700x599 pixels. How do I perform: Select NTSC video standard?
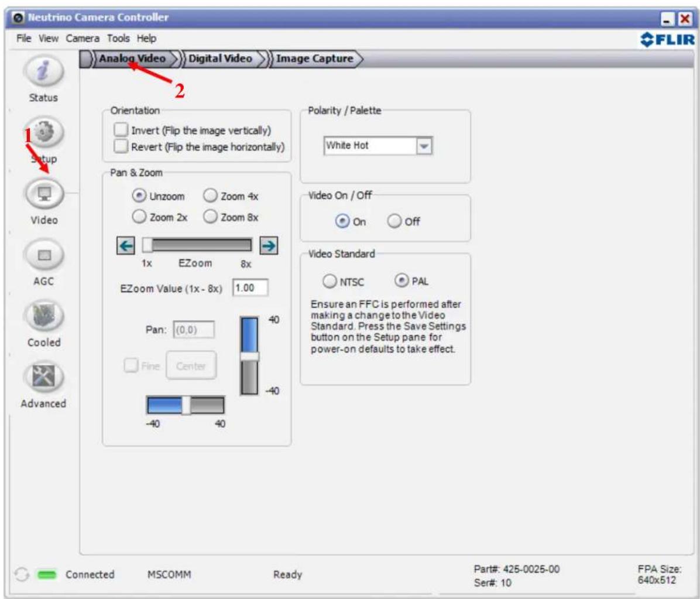pyautogui.click(x=330, y=281)
